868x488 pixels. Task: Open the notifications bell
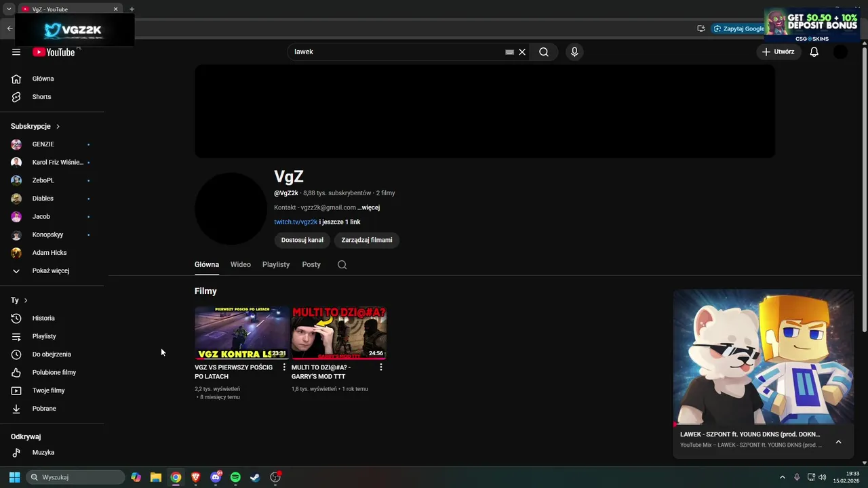tap(814, 52)
